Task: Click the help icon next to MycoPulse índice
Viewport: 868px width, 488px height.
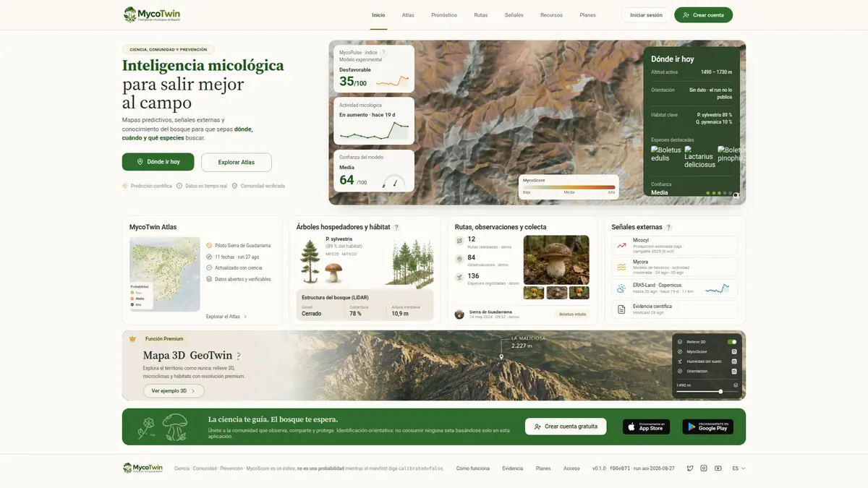Action: coord(383,53)
